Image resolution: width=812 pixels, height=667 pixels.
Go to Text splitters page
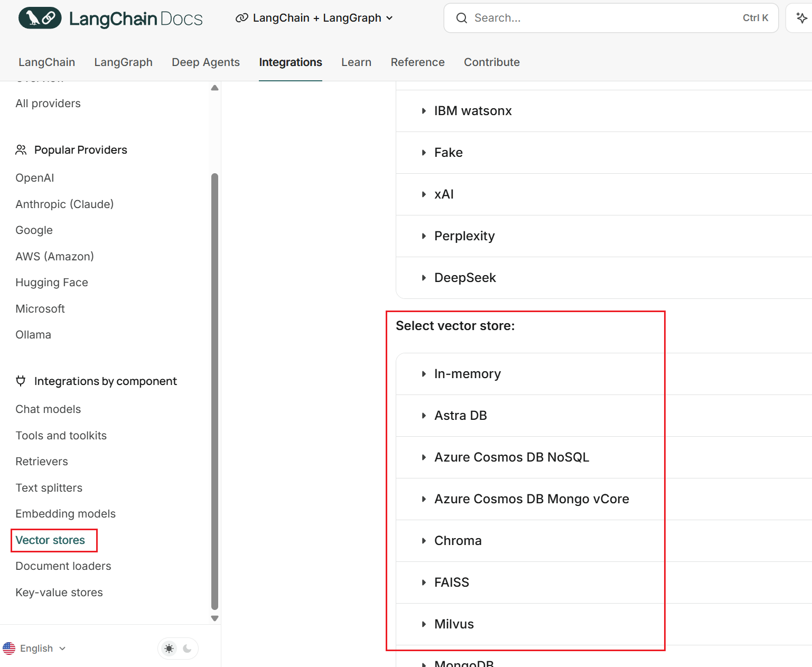tap(49, 488)
